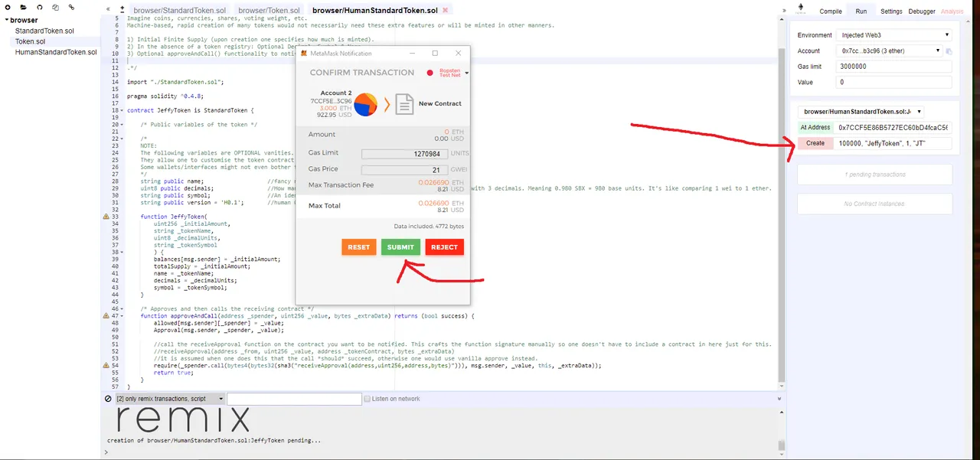Click the warning icon on line 54
This screenshot has width=980, height=460.
(106, 366)
